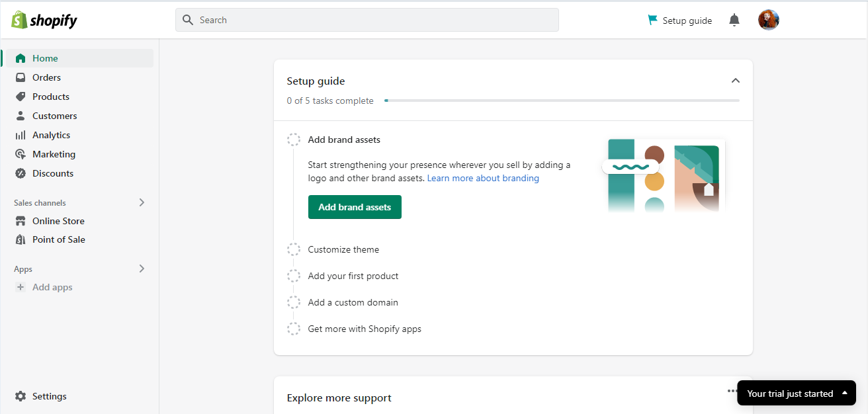Click the Settings gear icon

click(x=21, y=396)
